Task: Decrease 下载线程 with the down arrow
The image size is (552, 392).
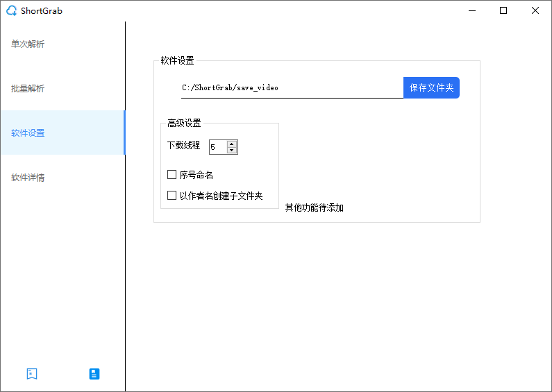Action: [232, 151]
